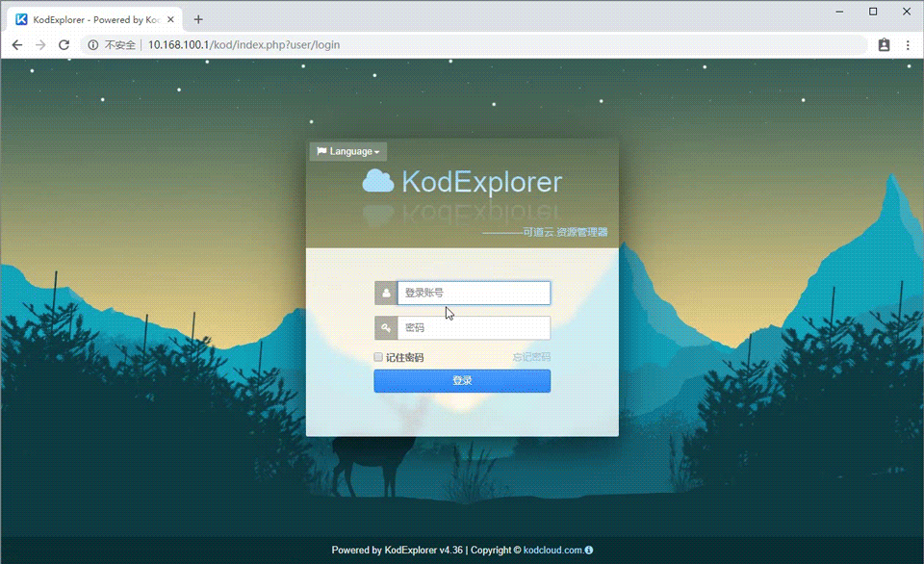The width and height of the screenshot is (924, 564).
Task: Open the browser profile icon
Action: coord(884,45)
